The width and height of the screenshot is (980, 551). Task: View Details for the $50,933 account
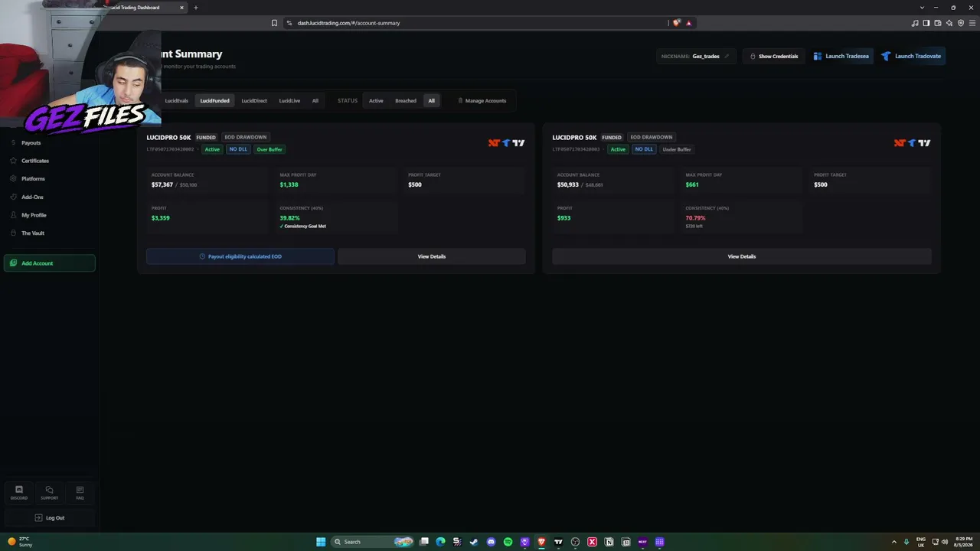pyautogui.click(x=742, y=256)
